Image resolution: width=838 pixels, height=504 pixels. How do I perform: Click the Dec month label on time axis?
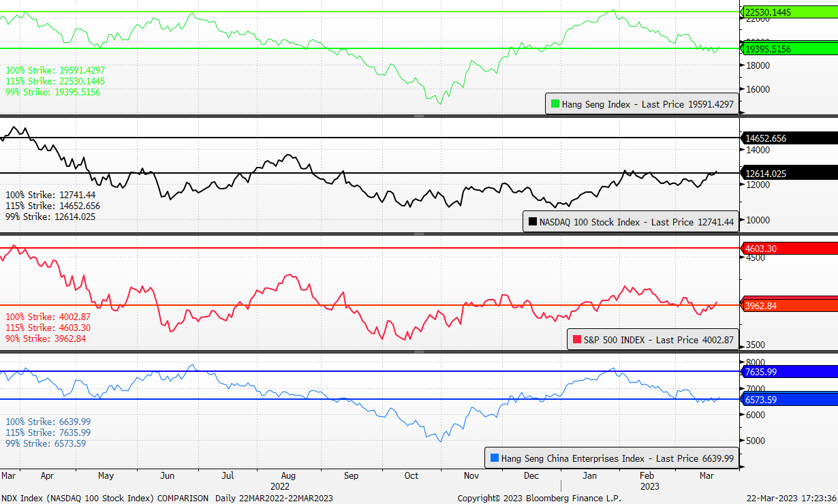pyautogui.click(x=531, y=476)
